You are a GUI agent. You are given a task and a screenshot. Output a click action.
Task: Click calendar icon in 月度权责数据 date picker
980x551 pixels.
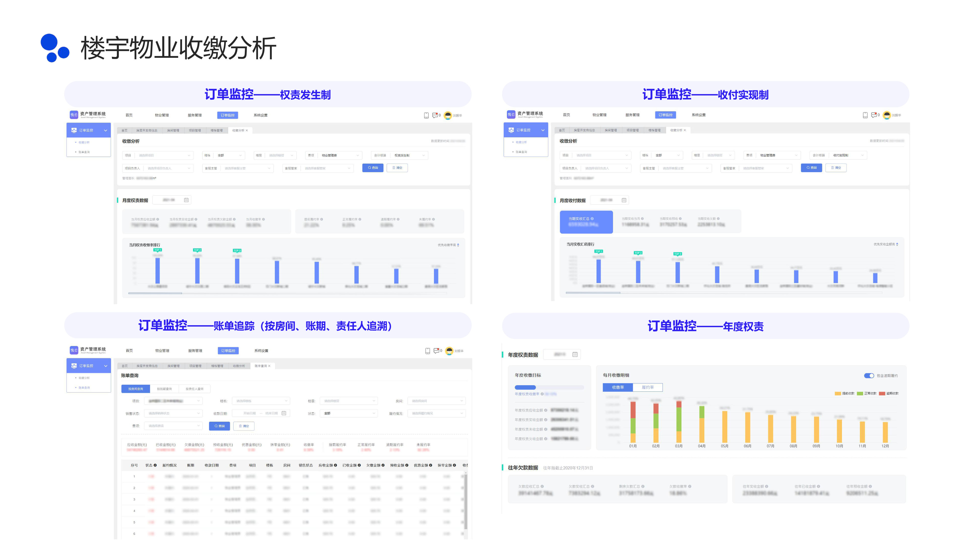[186, 200]
